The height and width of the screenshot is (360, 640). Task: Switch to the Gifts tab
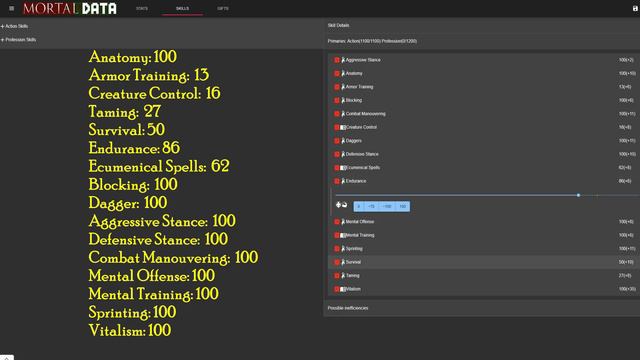(x=223, y=8)
